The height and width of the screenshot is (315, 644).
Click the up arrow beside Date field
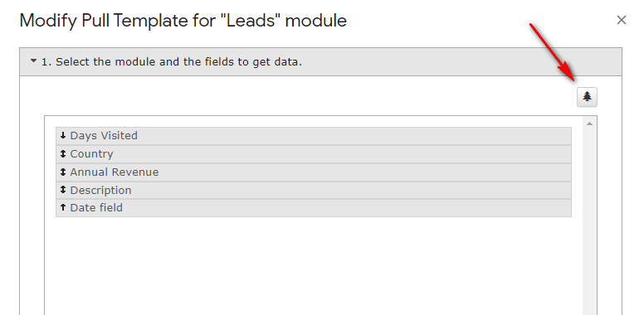[63, 207]
